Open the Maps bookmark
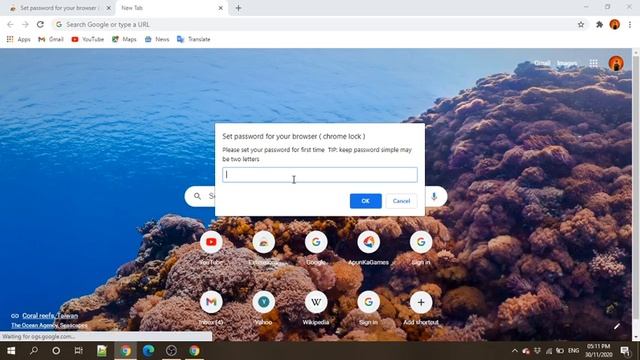 pos(124,39)
